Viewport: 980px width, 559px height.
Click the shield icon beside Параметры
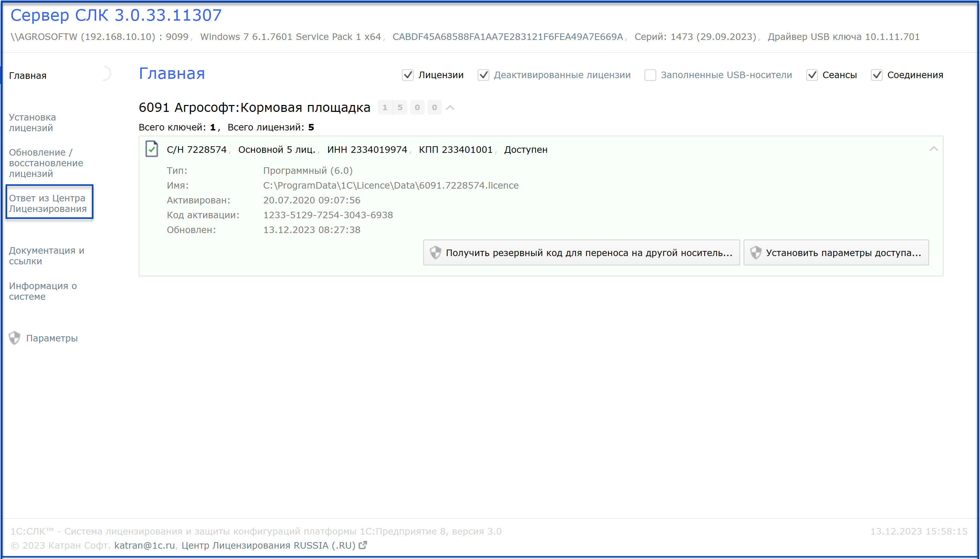(x=14, y=338)
